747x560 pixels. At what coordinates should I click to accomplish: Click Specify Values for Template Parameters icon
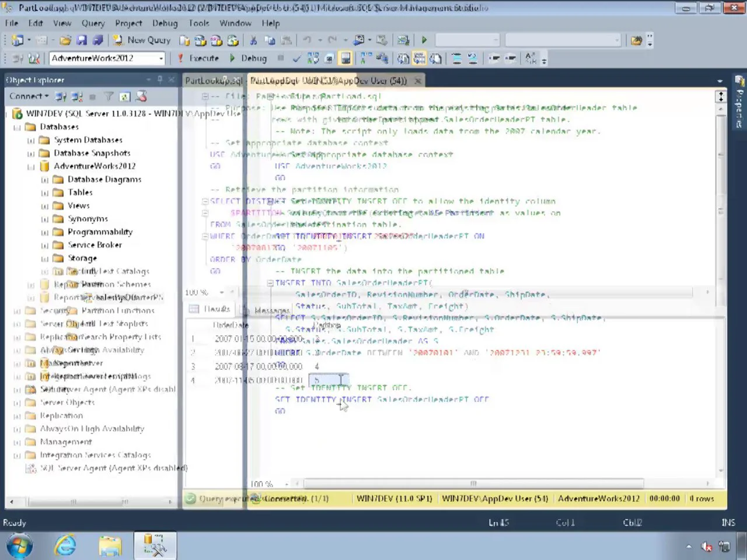click(x=530, y=58)
